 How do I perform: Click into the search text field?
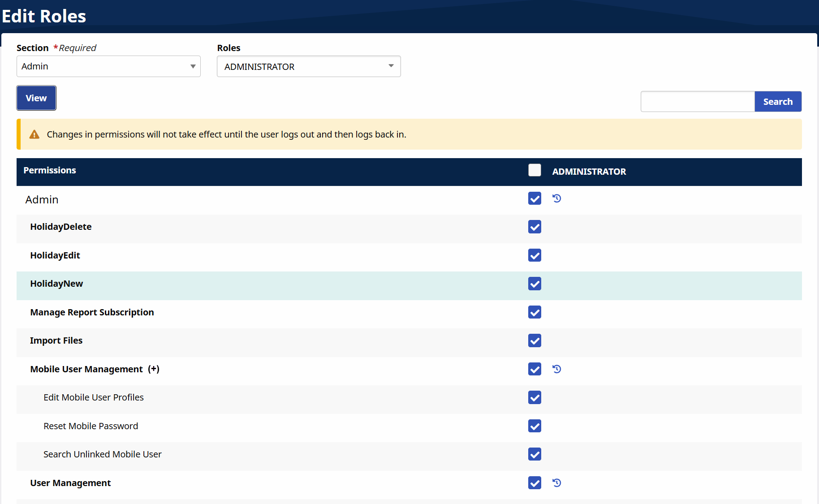click(698, 102)
